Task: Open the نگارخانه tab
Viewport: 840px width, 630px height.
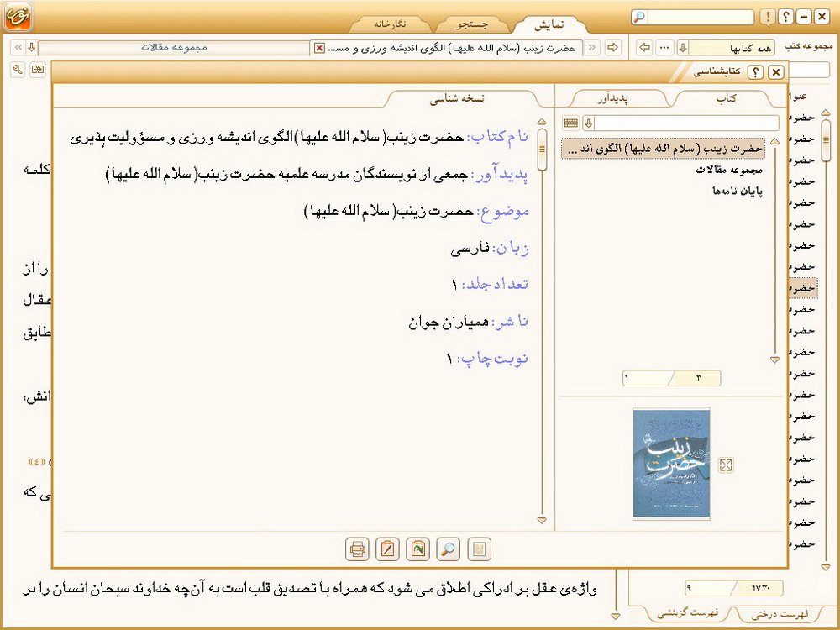Action: pyautogui.click(x=387, y=24)
